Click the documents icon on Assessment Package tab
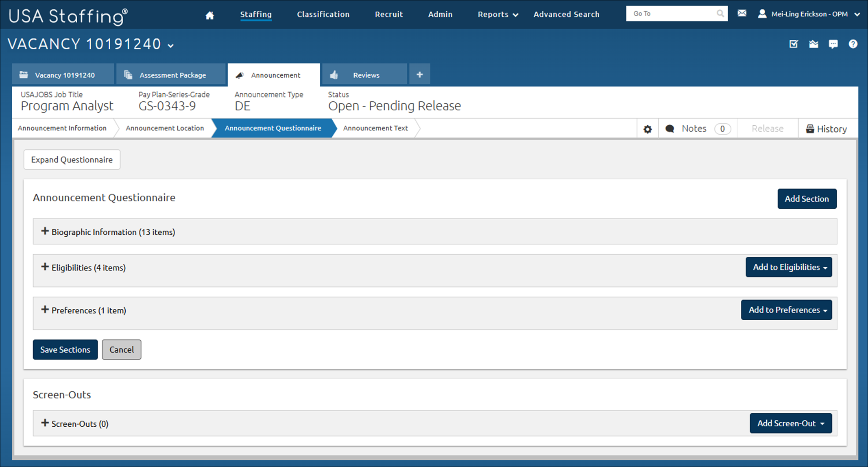Viewport: 868px width, 467px height. (128, 75)
